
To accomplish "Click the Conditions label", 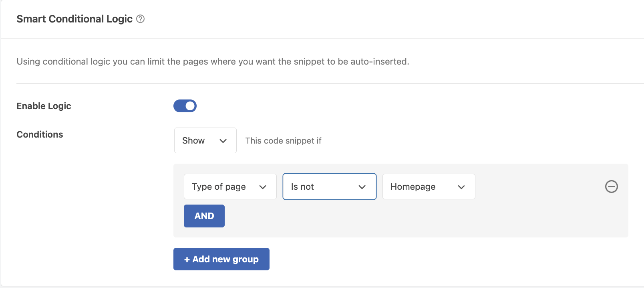I will point(40,134).
